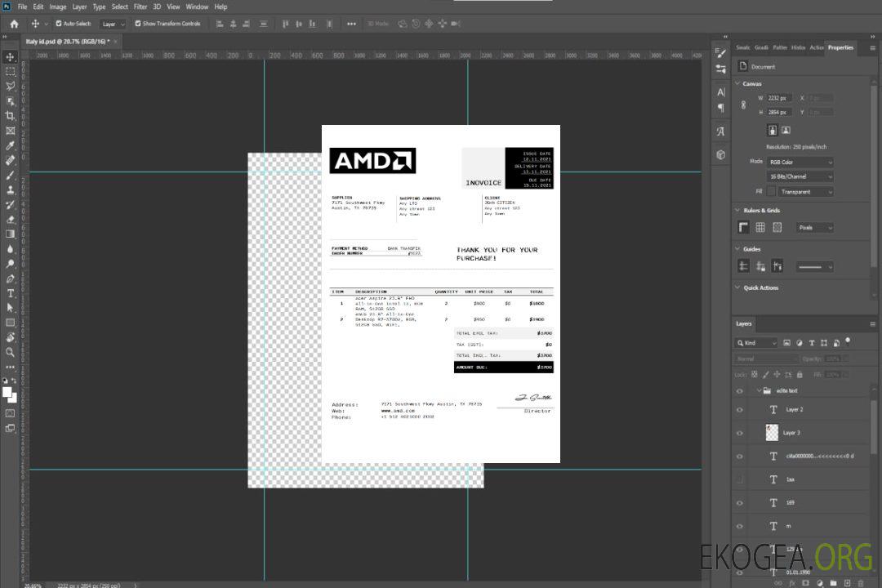Viewport: 882px width, 588px height.
Task: Switch to the Properties tab
Action: point(840,48)
